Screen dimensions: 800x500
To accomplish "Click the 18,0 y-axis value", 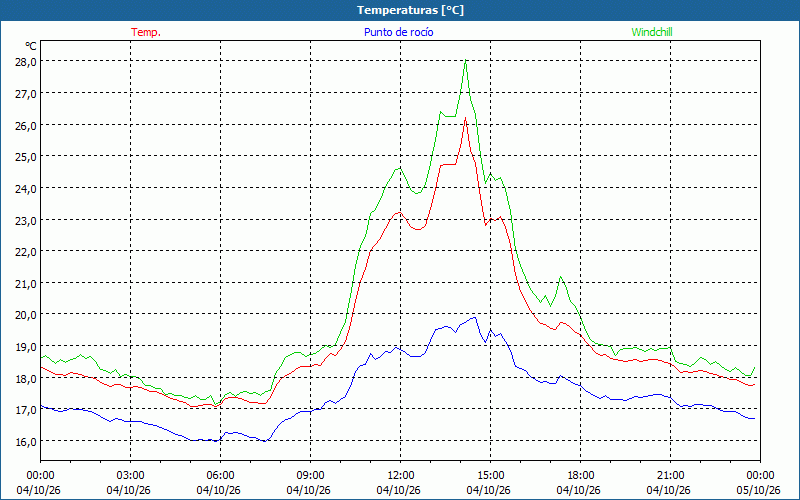I will (24, 378).
